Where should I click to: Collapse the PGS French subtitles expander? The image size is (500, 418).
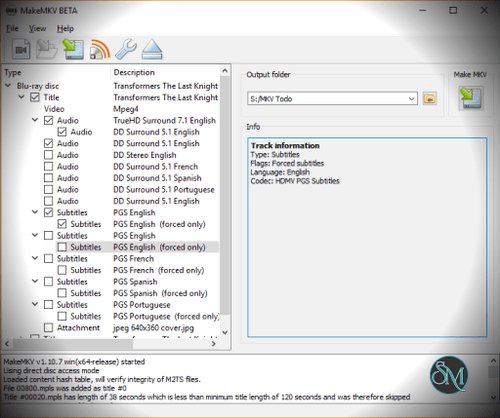pyautogui.click(x=35, y=258)
